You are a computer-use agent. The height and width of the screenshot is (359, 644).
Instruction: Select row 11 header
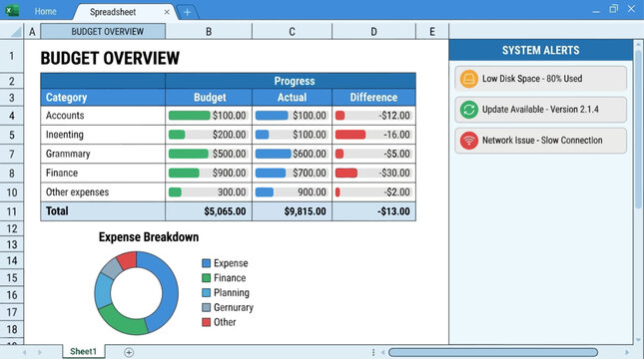coord(12,211)
